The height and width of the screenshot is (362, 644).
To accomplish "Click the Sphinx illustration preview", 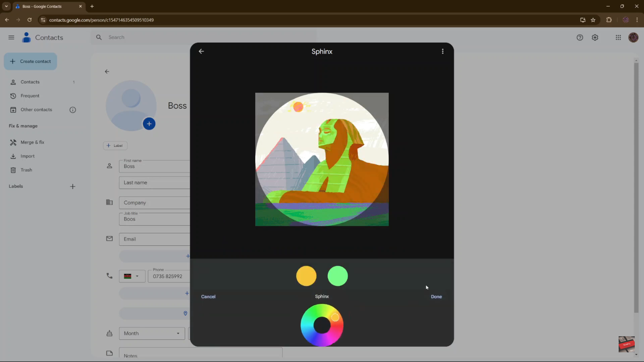I will tap(322, 159).
